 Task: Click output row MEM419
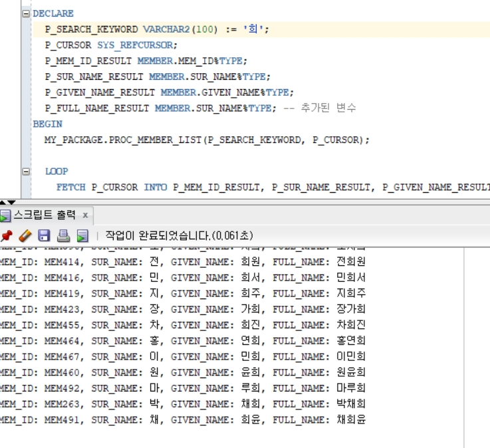(182, 293)
